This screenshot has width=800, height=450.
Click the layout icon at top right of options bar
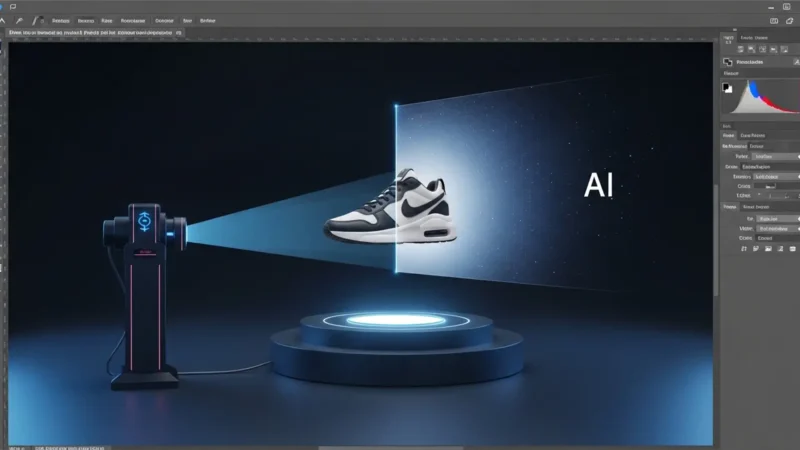pos(774,21)
